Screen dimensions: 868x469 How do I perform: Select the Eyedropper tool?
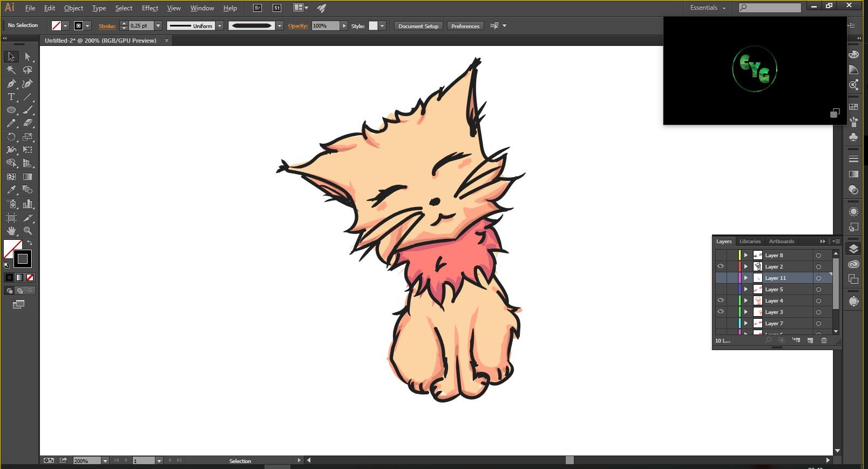pyautogui.click(x=11, y=190)
